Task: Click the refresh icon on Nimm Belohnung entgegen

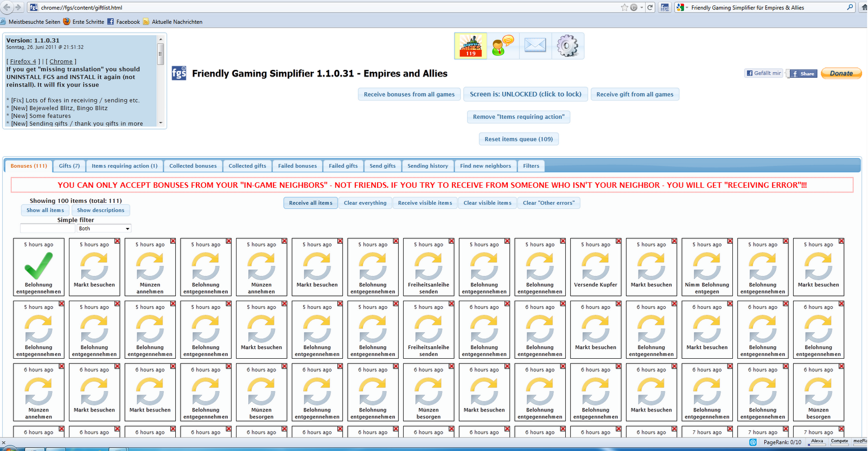Action: pos(707,266)
